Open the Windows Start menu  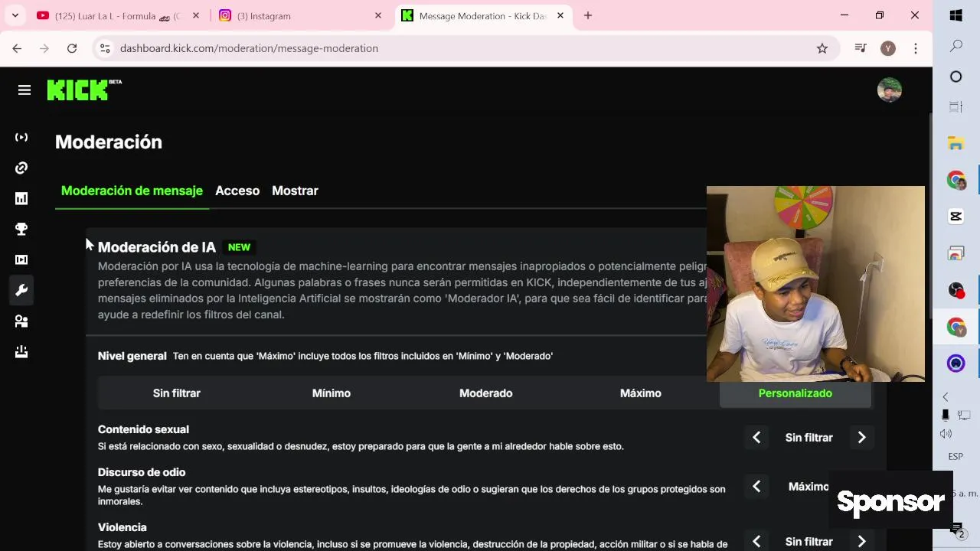point(956,15)
